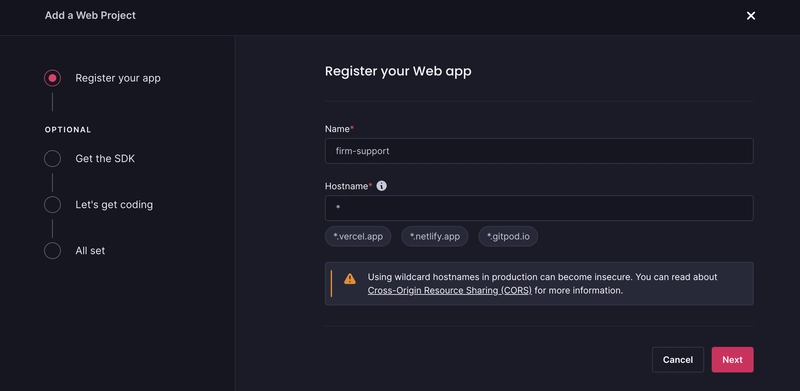Screen dimensions: 800x391
Task: Open the Register your app step label
Action: point(118,78)
